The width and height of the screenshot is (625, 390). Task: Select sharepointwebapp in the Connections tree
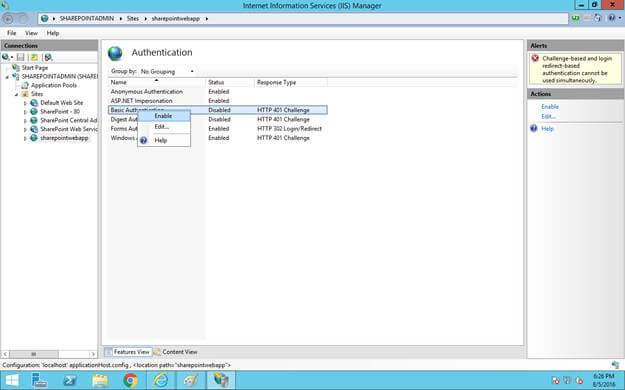click(x=64, y=138)
